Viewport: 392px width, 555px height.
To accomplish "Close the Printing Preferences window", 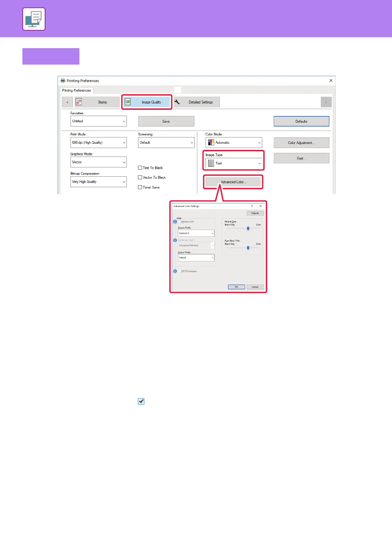I will pos(331,81).
